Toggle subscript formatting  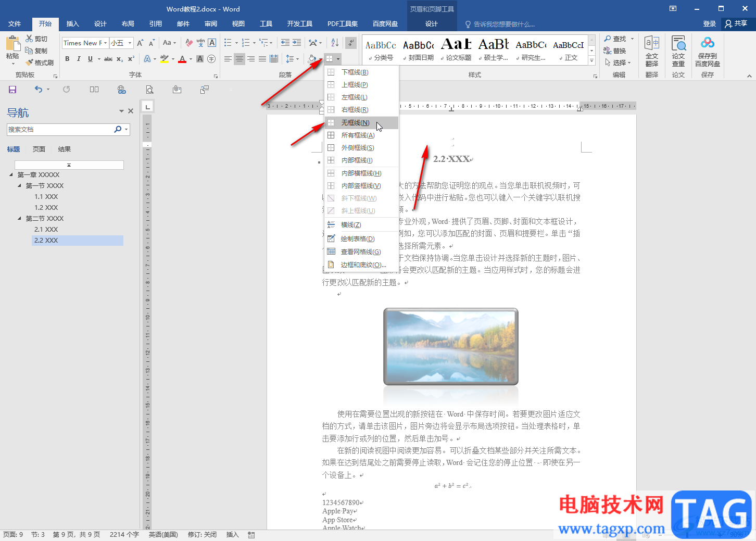[x=120, y=59]
